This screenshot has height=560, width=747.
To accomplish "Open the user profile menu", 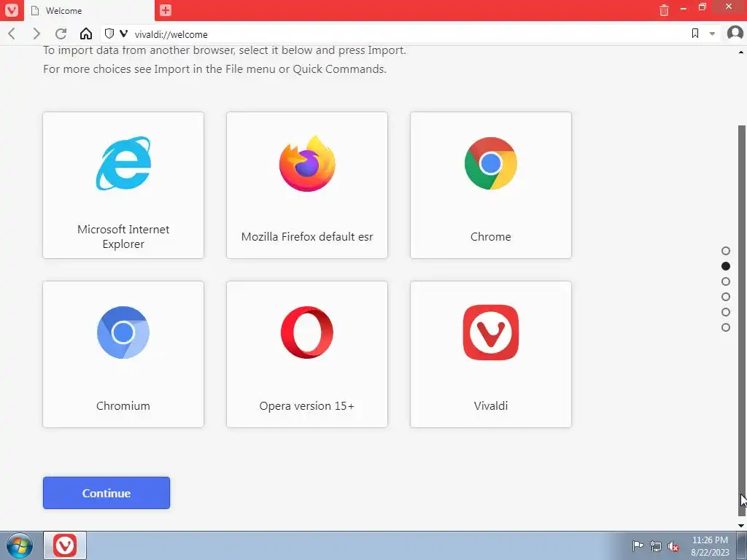I will (735, 34).
